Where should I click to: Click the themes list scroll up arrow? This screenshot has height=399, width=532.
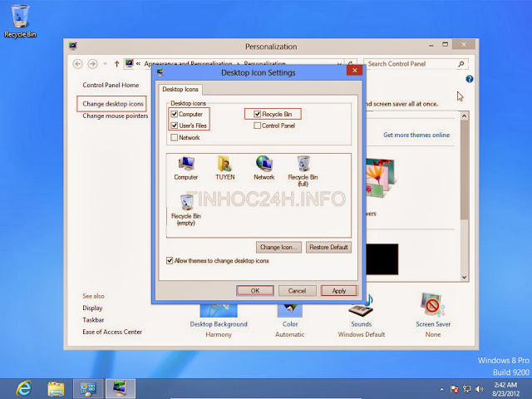pyautogui.click(x=464, y=116)
